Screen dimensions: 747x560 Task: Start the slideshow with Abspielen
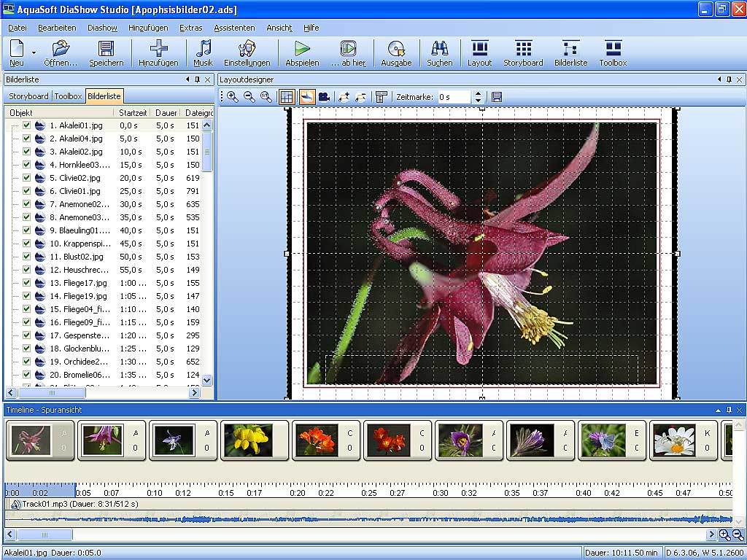tap(302, 53)
